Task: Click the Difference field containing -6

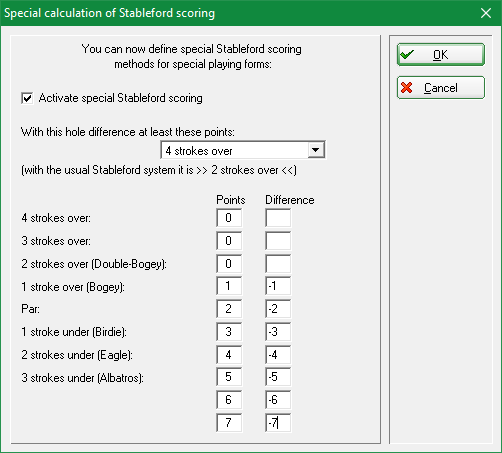Action: click(x=278, y=400)
